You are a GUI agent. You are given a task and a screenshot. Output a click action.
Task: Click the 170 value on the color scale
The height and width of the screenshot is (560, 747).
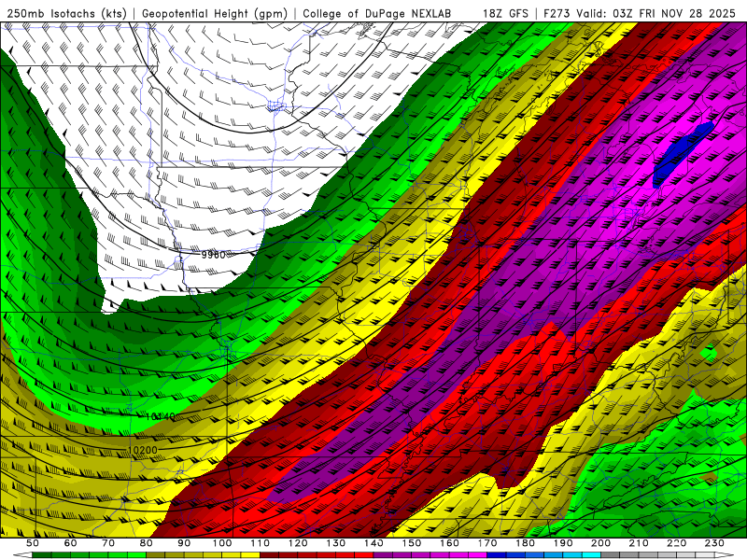487,543
